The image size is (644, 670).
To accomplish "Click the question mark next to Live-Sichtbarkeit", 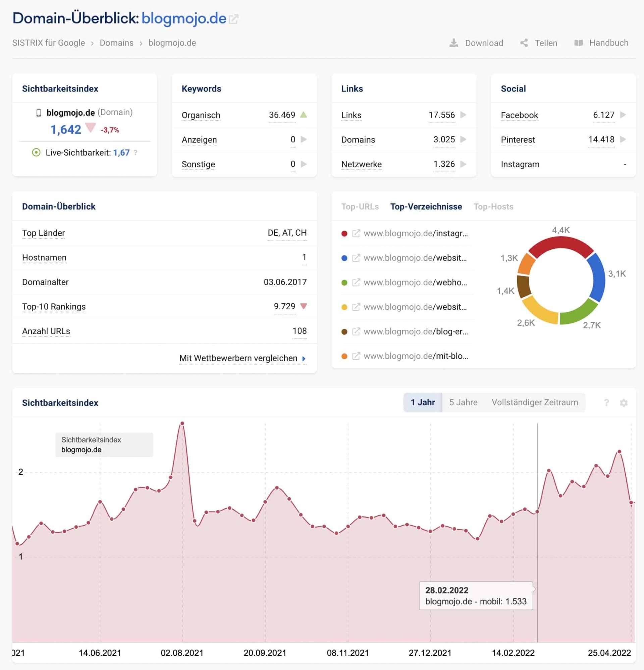I will pyautogui.click(x=136, y=153).
